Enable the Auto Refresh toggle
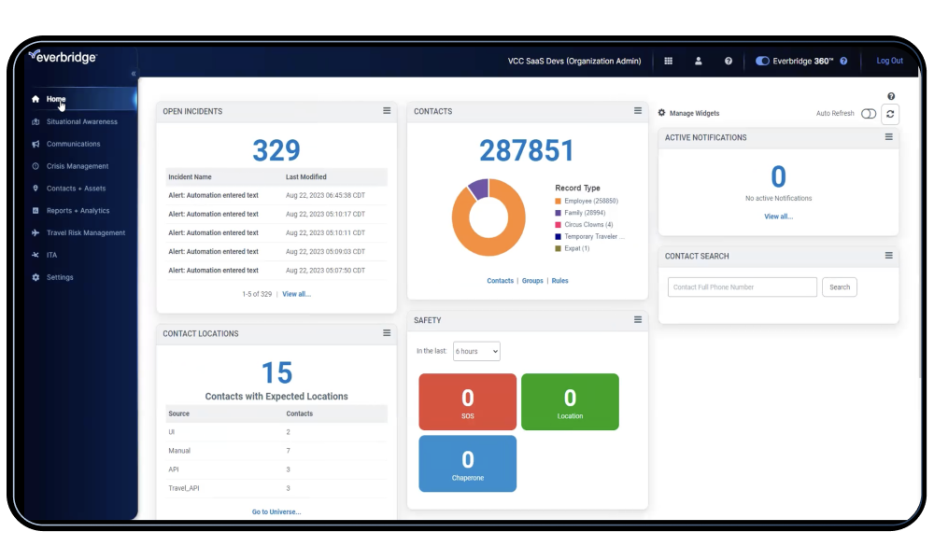This screenshot has height=560, width=934. (868, 113)
